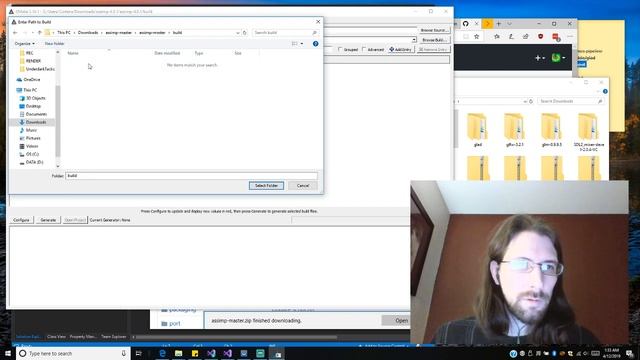Image resolution: width=640 pixels, height=360 pixels.
Task: Open the Organize menu
Action: click(24, 44)
